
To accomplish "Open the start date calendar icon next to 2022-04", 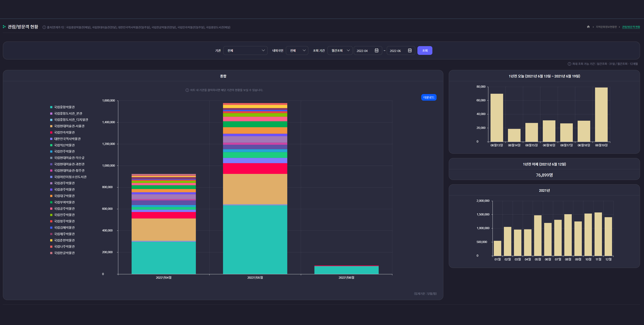I will [x=377, y=50].
